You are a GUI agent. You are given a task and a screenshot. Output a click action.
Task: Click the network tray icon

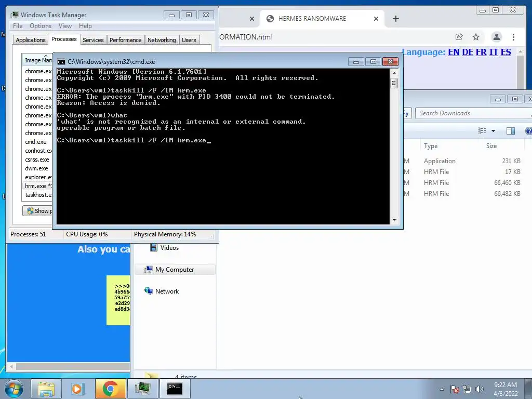467,390
